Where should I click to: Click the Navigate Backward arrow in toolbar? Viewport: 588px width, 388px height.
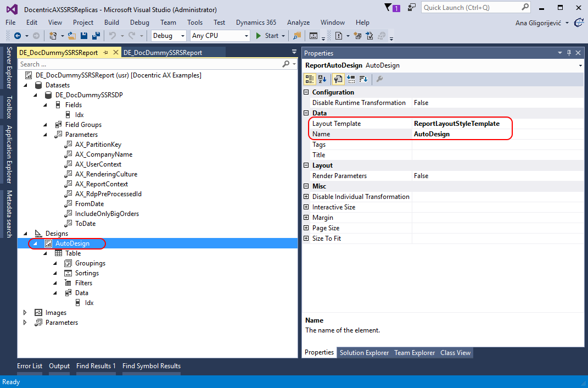(17, 36)
